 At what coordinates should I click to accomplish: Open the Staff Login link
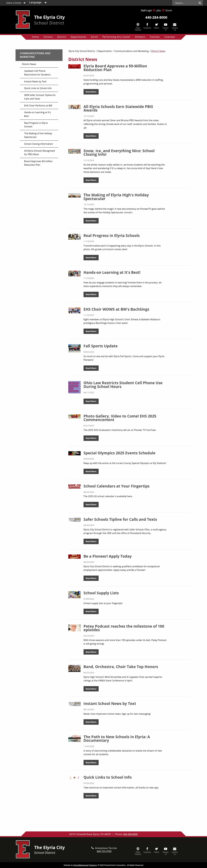146,10
